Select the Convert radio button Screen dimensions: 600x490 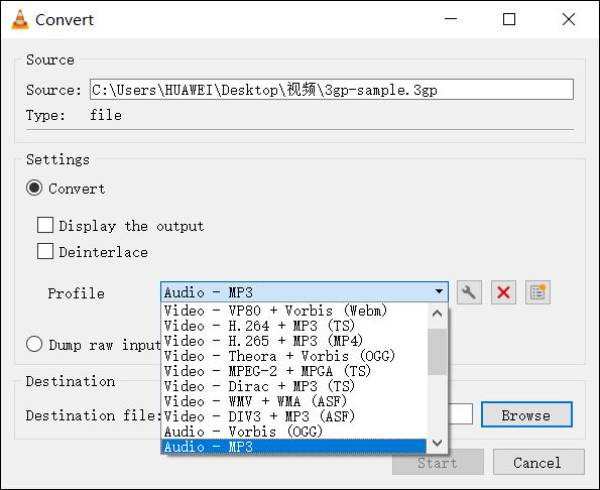34,188
